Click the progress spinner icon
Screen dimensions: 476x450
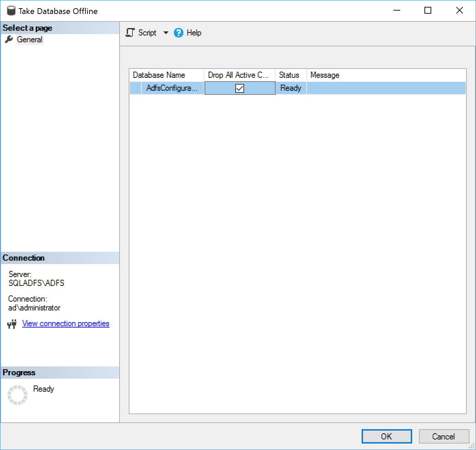click(x=17, y=395)
